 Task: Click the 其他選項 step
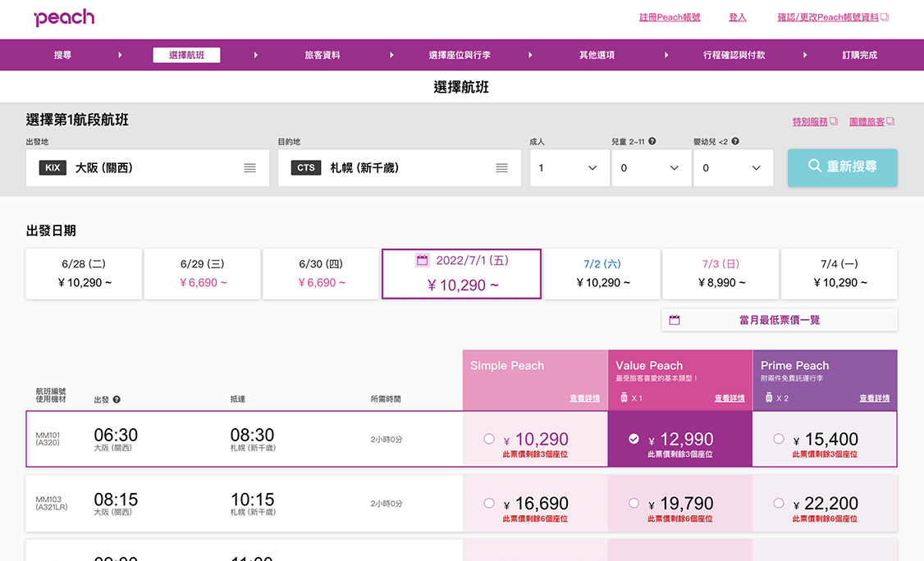[597, 55]
